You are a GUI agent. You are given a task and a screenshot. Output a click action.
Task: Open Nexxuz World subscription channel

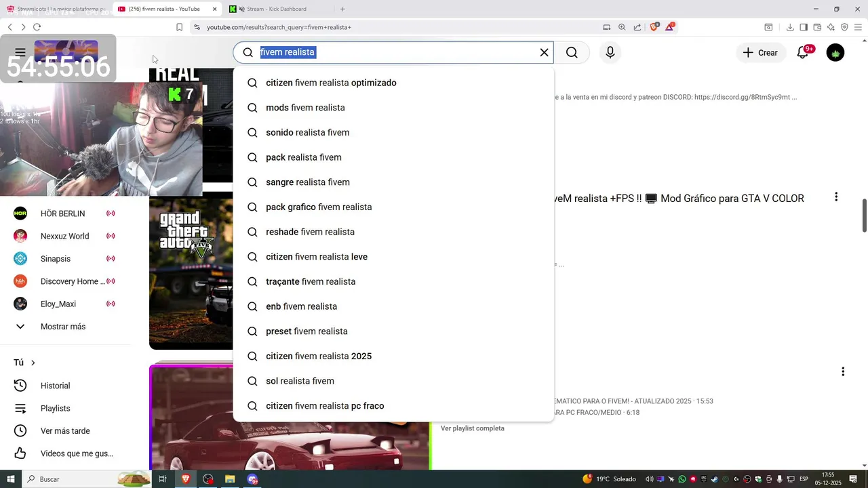coord(65,236)
